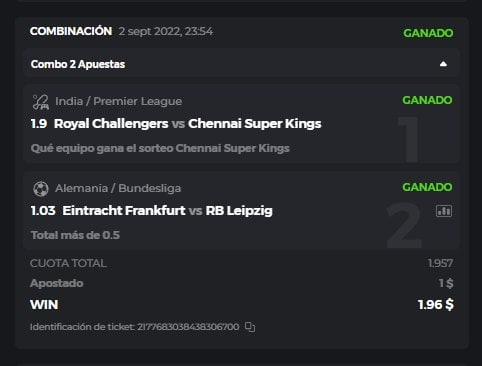This screenshot has width=482, height=366.
Task: Click the CUOTA TOTAL value 1.957
Action: [x=440, y=263]
